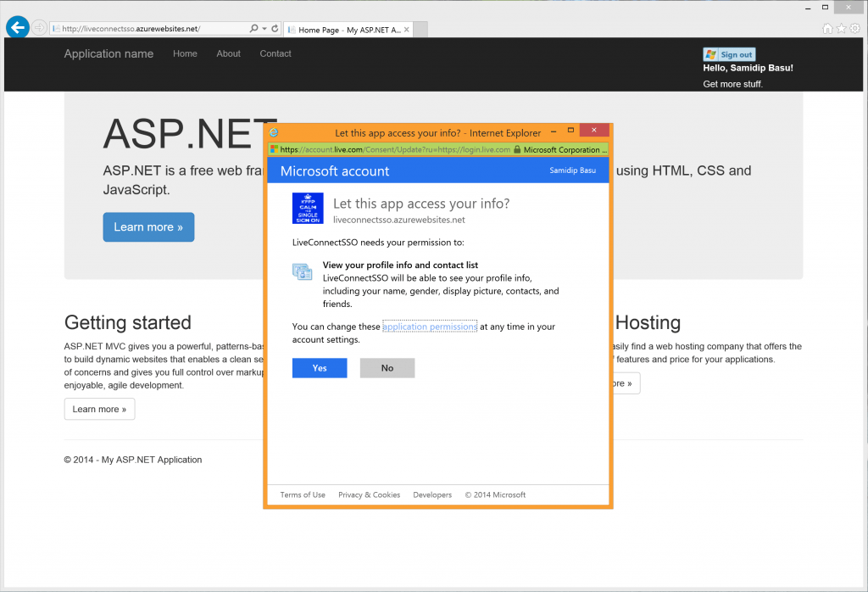
Task: Click the Get more stuff. text
Action: click(x=733, y=84)
